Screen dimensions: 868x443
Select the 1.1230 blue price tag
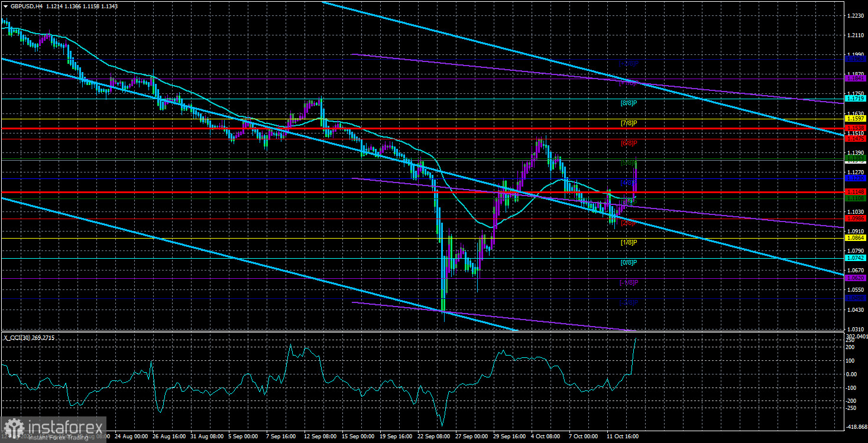point(856,178)
